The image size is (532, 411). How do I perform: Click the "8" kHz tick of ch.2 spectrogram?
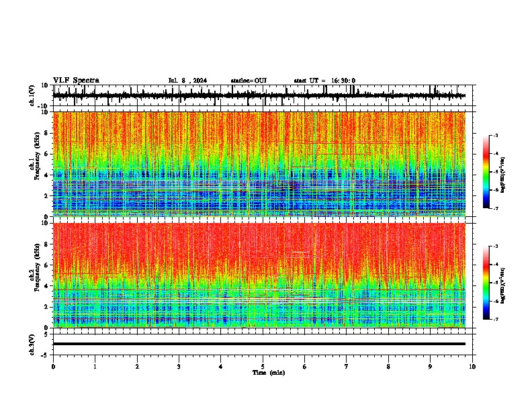pos(46,244)
